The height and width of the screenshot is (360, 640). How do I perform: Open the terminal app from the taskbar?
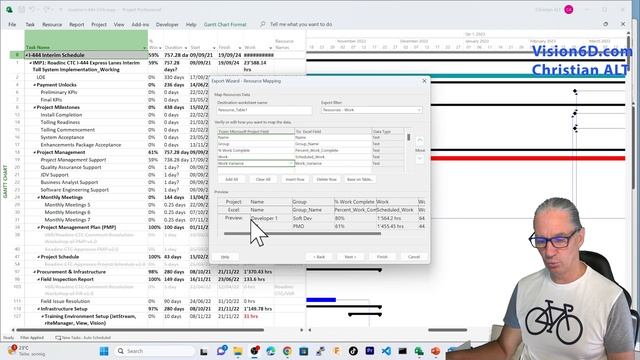pos(402,351)
